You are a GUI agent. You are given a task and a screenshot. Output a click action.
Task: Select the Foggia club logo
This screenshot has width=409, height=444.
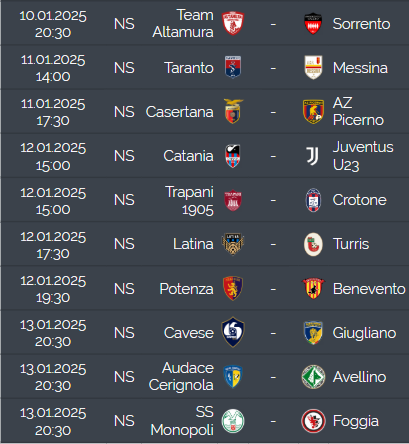pyautogui.click(x=313, y=421)
